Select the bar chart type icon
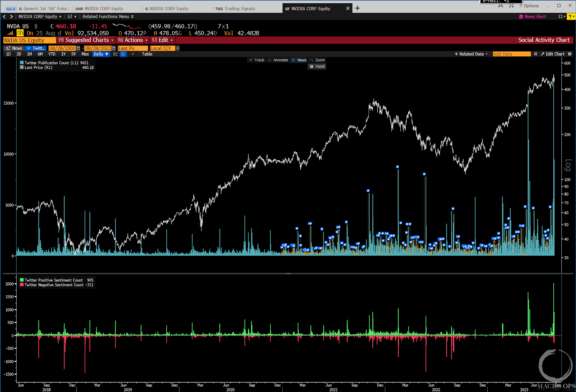The width and height of the screenshot is (576, 392). point(123,54)
